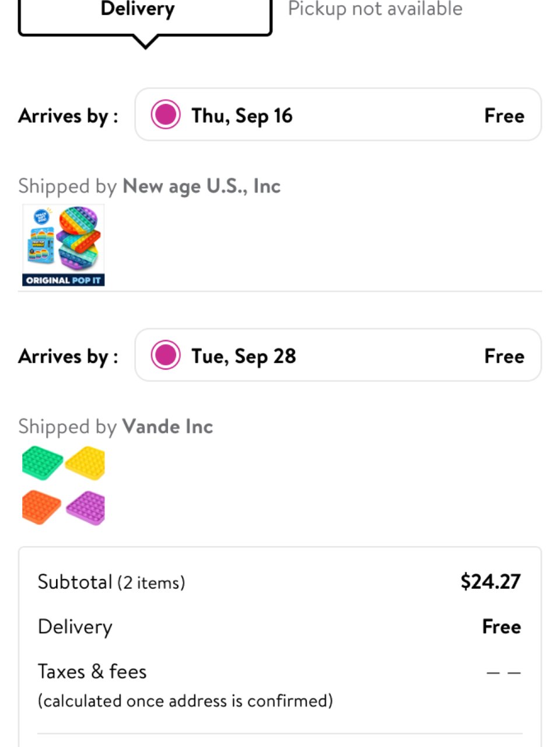Open seller New age U.S., Inc
Image resolution: width=560 pixels, height=747 pixels.
pos(201,186)
